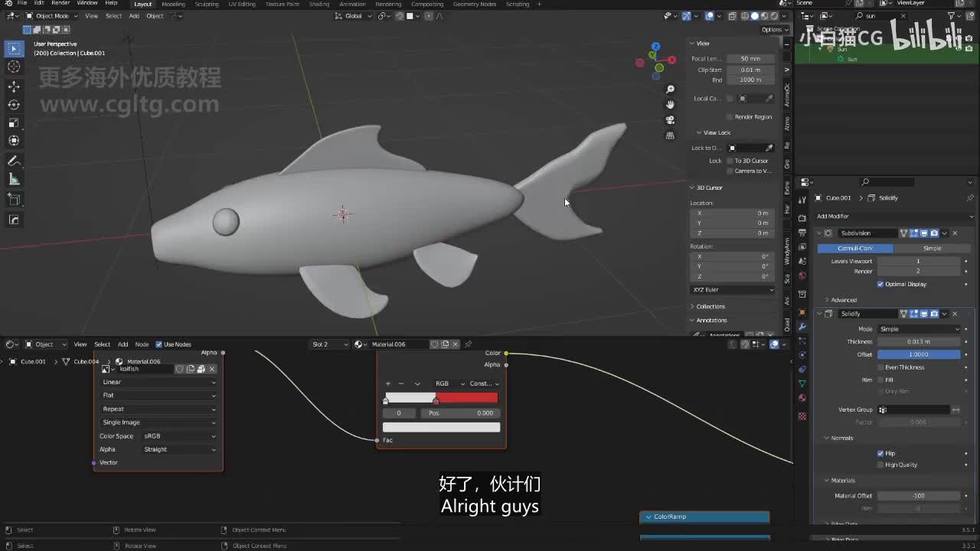Open the Global transform orientation dropdown

(354, 16)
